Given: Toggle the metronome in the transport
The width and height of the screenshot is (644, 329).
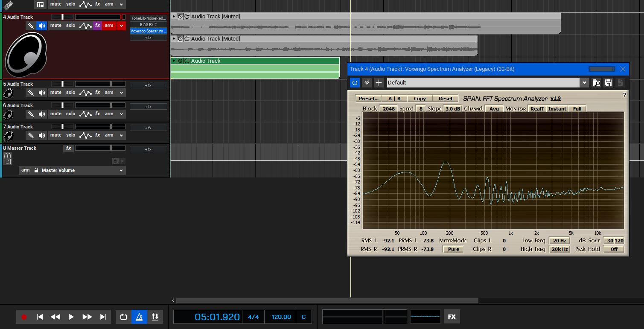Looking at the screenshot, I should click(x=139, y=317).
